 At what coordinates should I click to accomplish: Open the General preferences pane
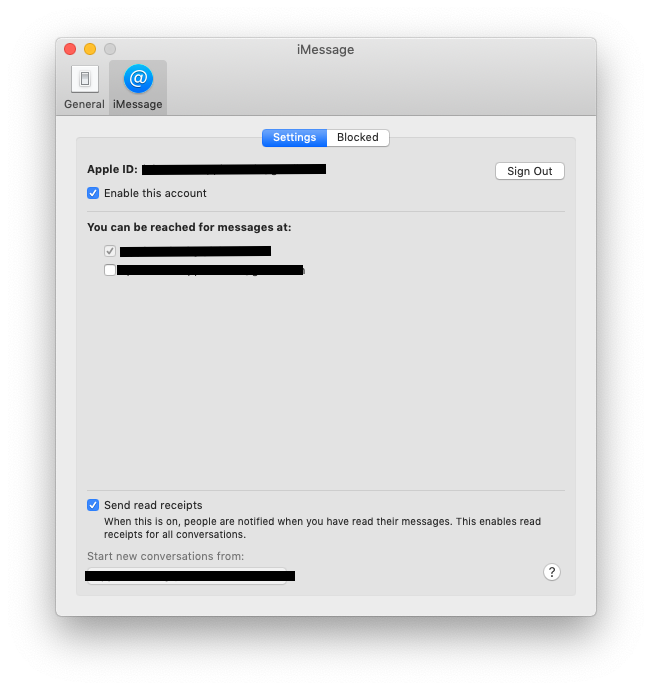point(84,87)
